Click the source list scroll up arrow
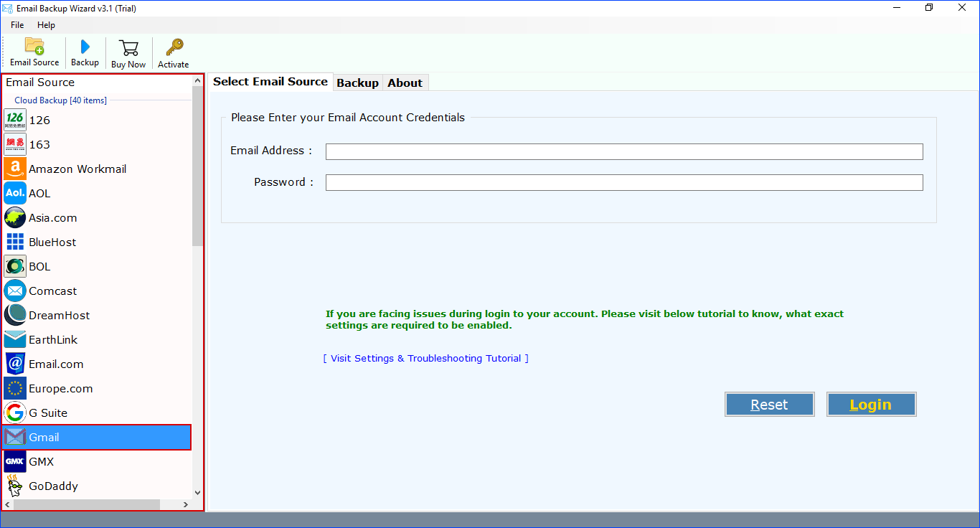980x528 pixels. 198,80
